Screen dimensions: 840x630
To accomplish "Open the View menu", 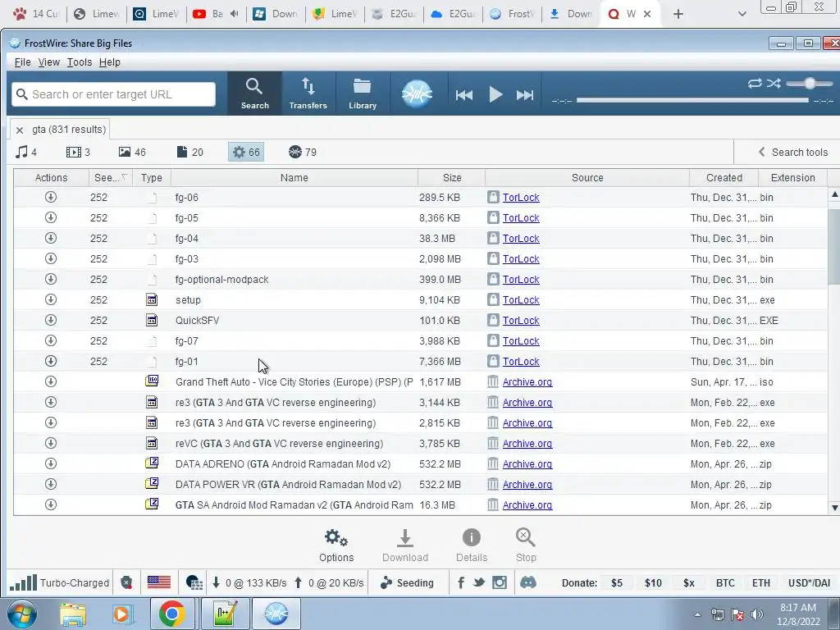I will pyautogui.click(x=48, y=62).
